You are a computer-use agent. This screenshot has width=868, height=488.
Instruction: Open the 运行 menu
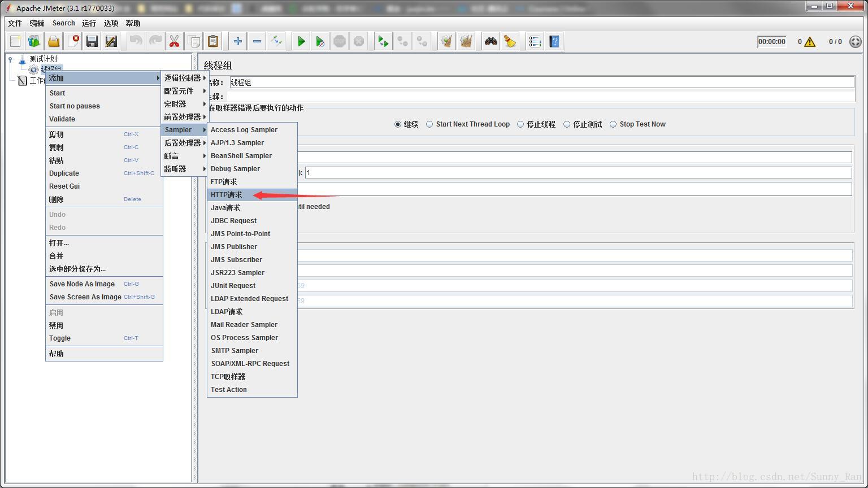tap(89, 23)
